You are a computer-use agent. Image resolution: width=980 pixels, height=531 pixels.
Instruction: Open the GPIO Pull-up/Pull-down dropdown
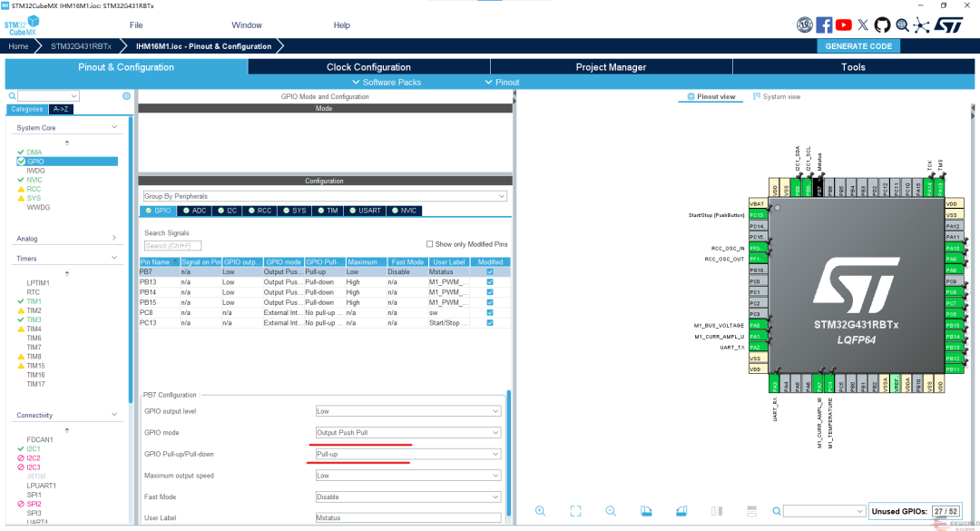(408, 454)
